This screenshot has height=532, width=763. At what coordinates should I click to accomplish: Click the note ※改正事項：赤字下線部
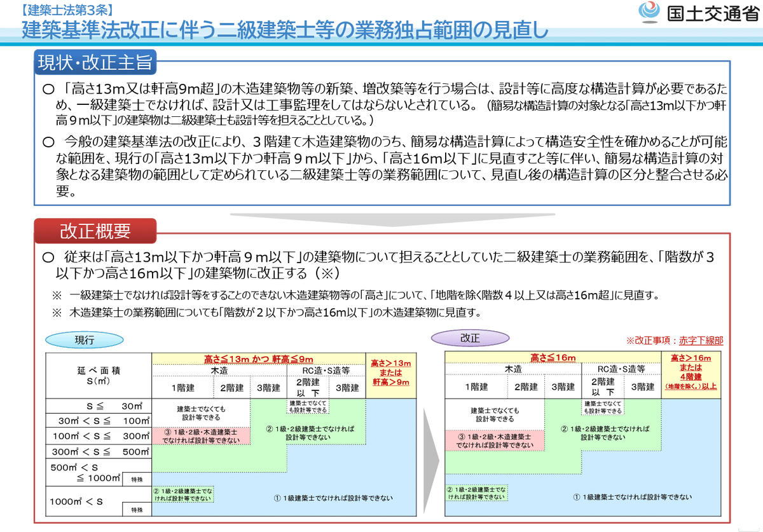tap(675, 340)
